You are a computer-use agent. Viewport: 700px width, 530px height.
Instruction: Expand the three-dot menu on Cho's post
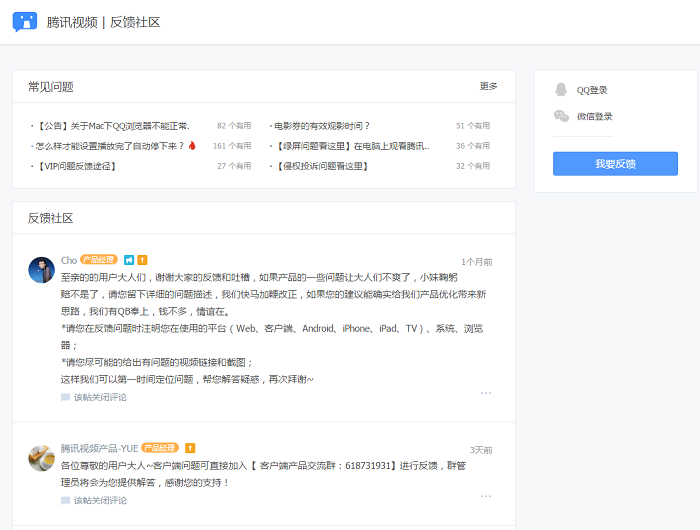pyautogui.click(x=486, y=393)
